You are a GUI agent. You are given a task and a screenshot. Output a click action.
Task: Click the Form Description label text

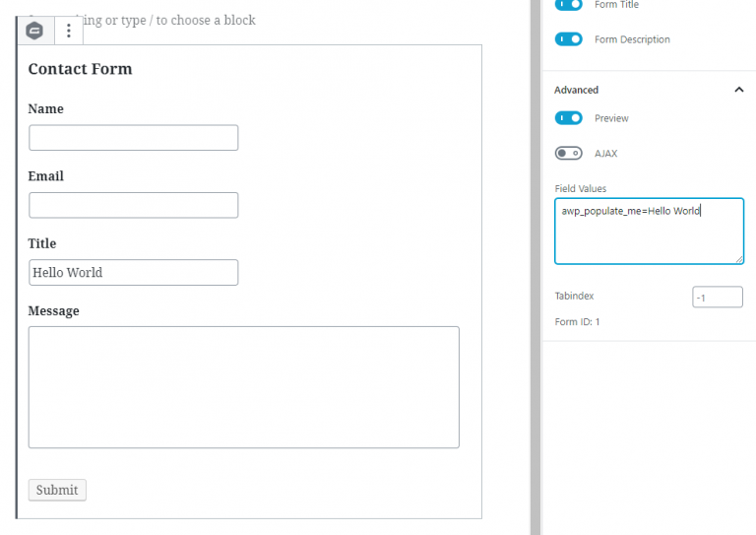632,39
